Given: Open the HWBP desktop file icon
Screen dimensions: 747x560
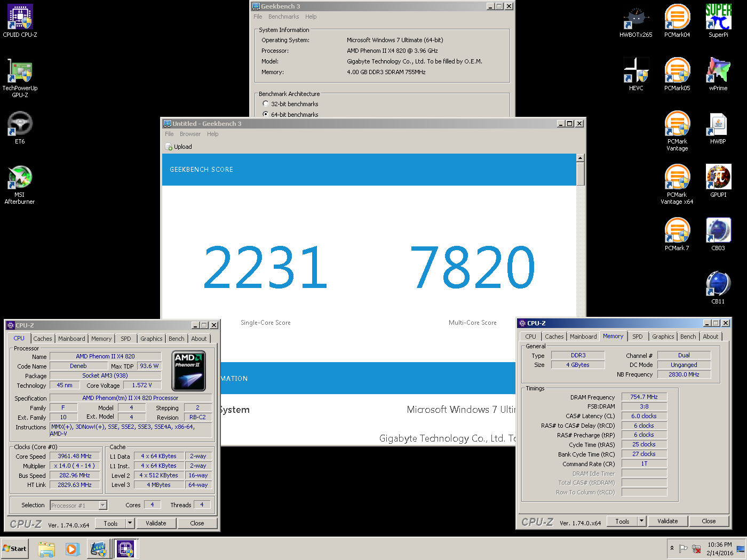Looking at the screenshot, I should click(x=718, y=128).
